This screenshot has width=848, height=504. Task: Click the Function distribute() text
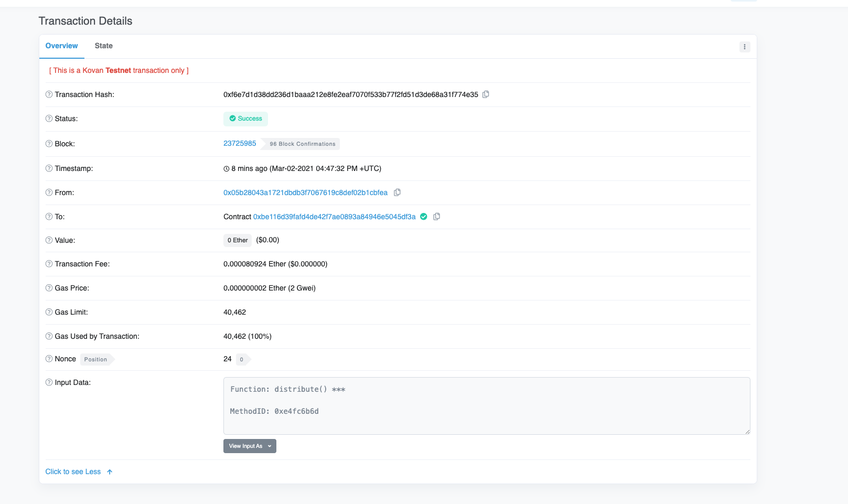[x=287, y=389]
